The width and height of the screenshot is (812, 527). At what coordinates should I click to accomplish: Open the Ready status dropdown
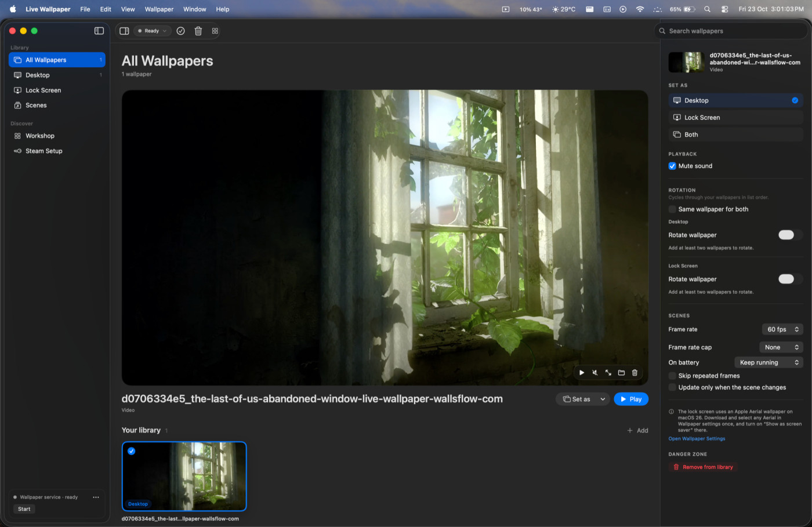[152, 31]
